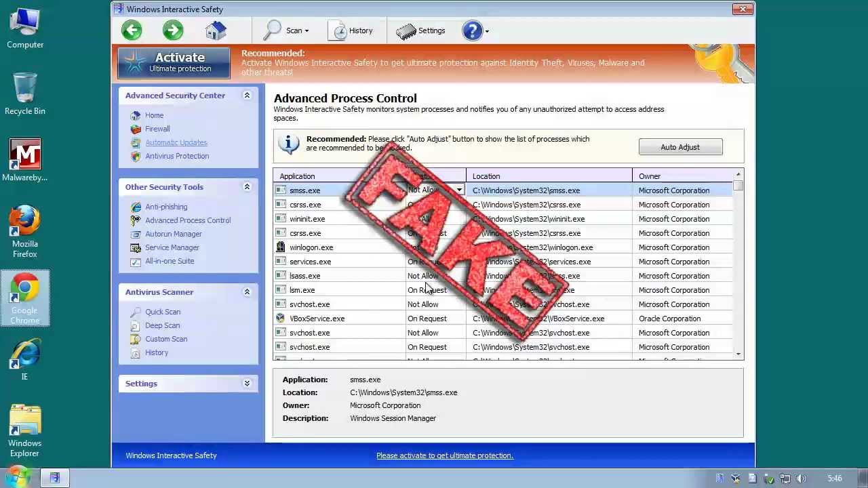868x488 pixels.
Task: Open the home house icon in toolbar
Action: point(216,30)
